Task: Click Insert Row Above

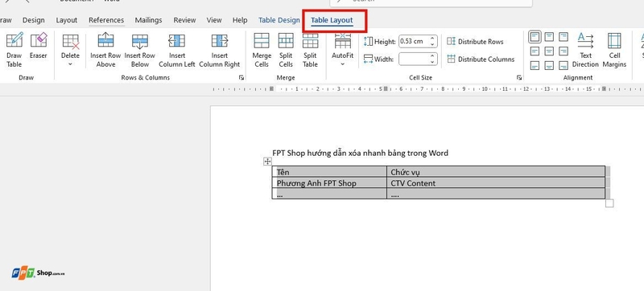Action: tap(105, 51)
